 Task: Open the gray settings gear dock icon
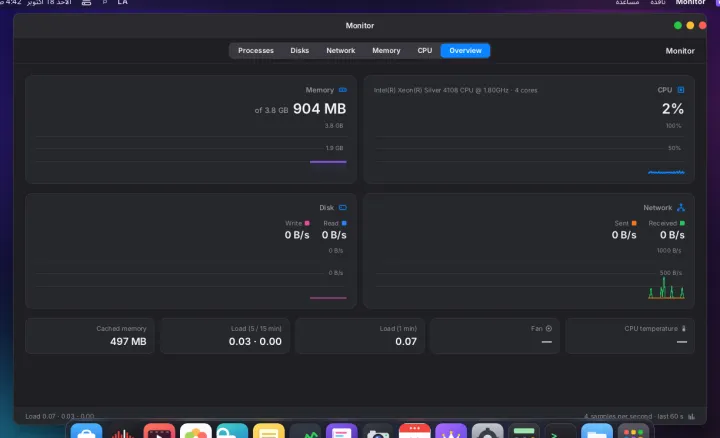point(488,432)
